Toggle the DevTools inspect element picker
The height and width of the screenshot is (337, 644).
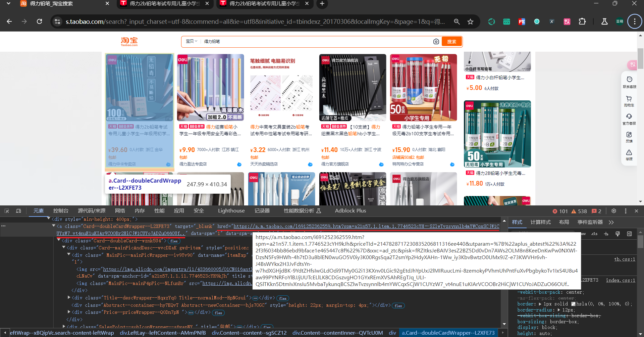pyautogui.click(x=7, y=211)
